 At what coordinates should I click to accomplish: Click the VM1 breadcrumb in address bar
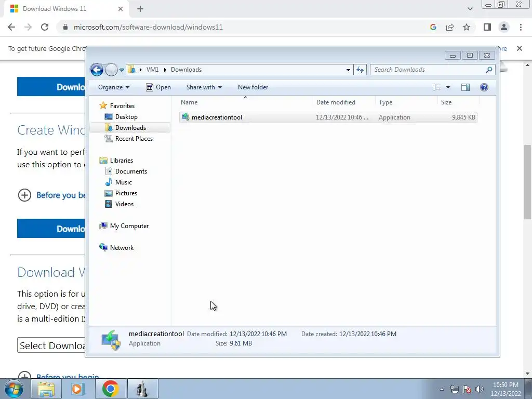click(x=152, y=70)
